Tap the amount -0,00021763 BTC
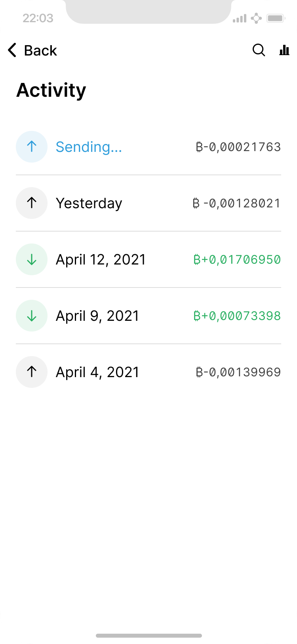This screenshot has width=297, height=644. (238, 147)
